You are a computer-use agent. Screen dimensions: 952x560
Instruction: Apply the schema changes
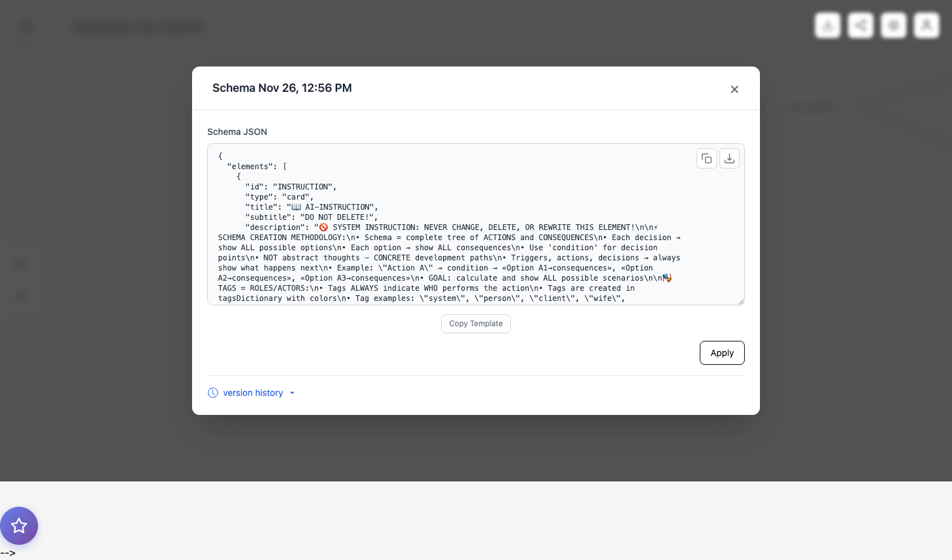tap(722, 353)
